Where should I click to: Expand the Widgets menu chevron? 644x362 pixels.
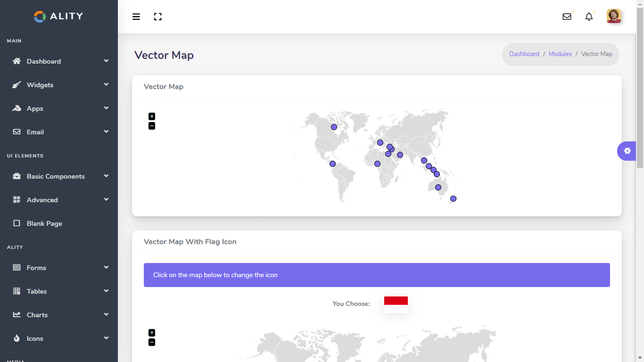[106, 84]
